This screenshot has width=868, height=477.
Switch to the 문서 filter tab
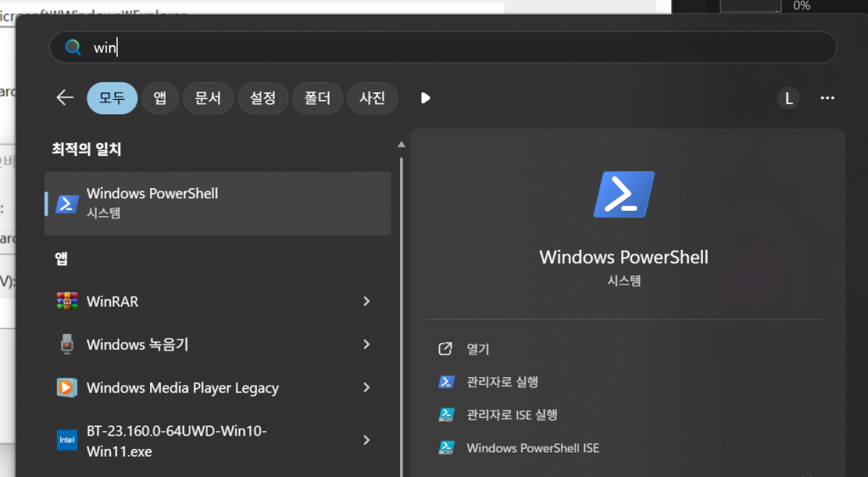click(208, 98)
